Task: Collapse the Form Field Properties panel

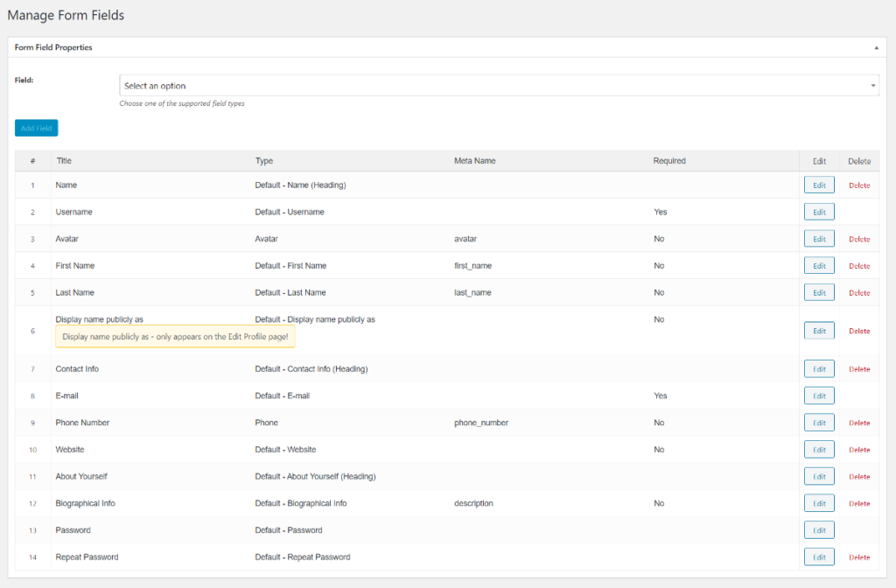Action: pos(876,47)
